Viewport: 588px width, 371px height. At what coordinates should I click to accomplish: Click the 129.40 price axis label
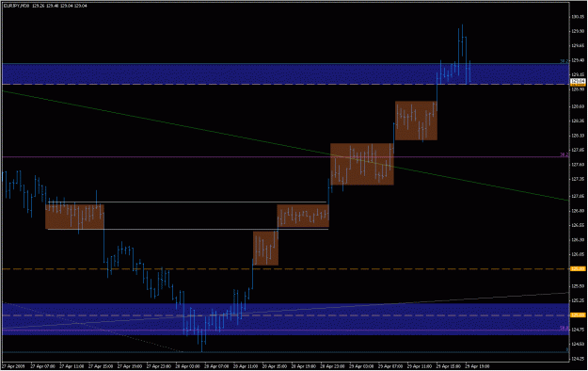click(x=578, y=60)
